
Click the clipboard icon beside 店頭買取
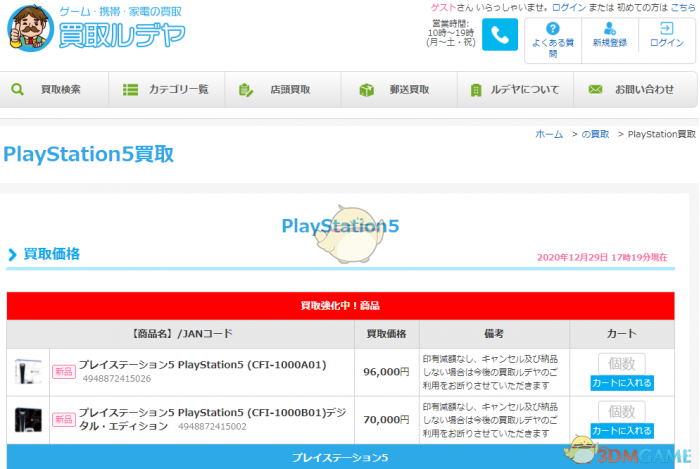click(x=246, y=90)
